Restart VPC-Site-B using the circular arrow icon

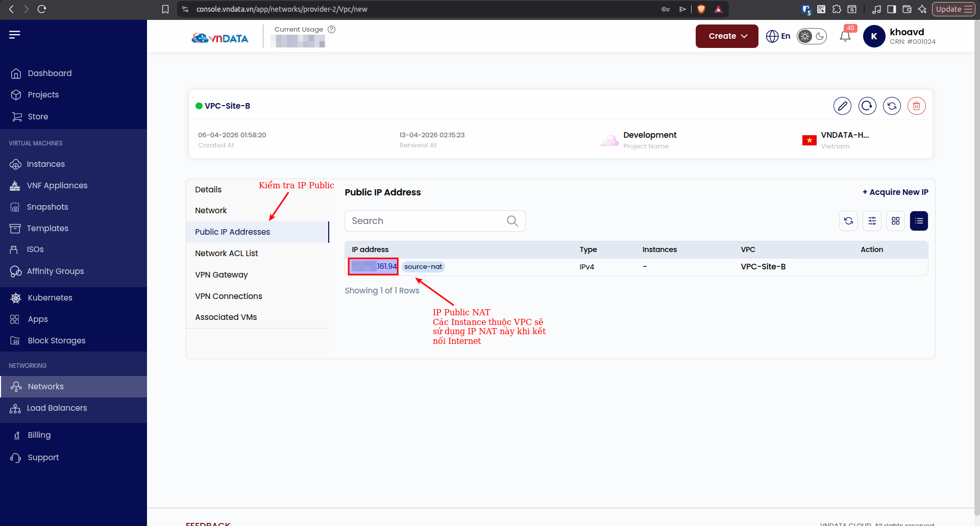(867, 106)
